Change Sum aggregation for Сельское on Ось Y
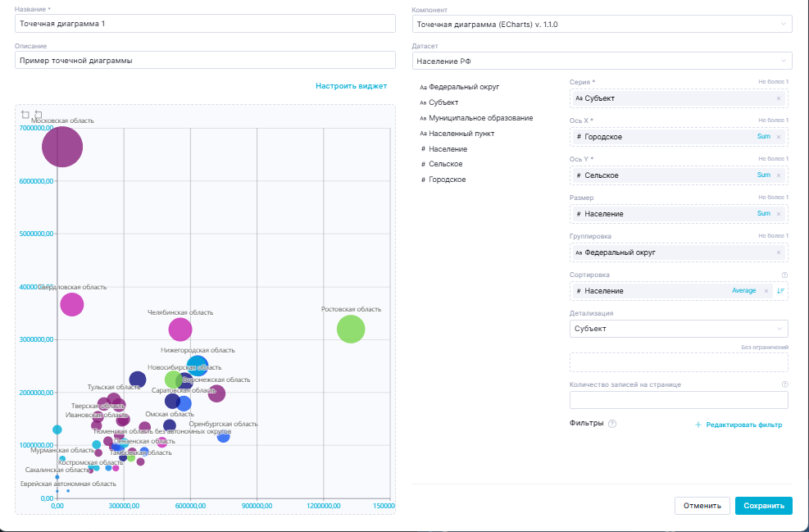This screenshot has width=809, height=532. pos(763,175)
